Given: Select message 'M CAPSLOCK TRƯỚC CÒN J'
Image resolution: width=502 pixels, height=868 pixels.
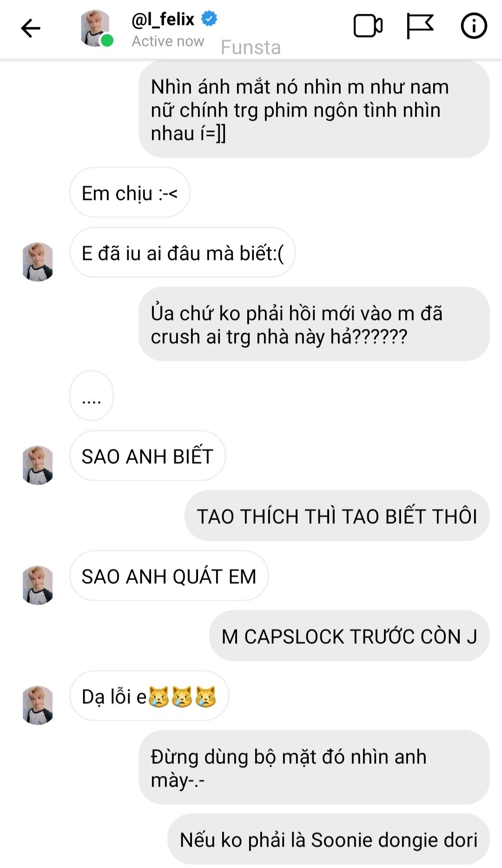Looking at the screenshot, I should click(x=350, y=635).
